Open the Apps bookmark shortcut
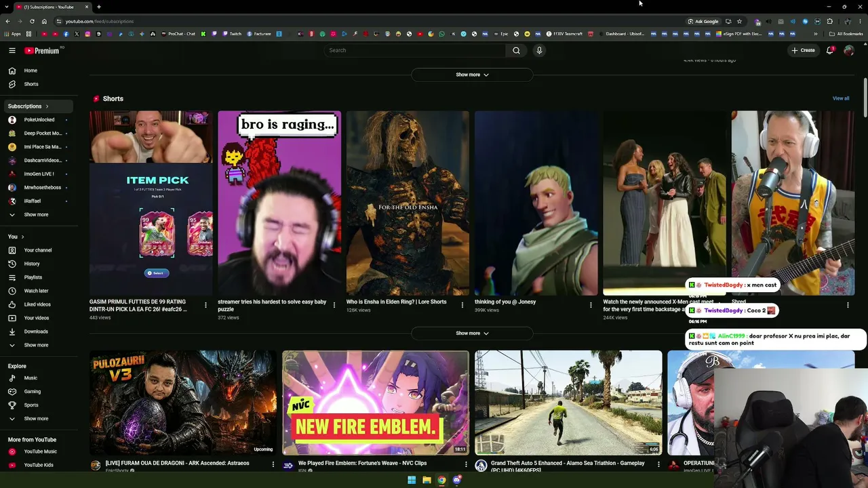 click(x=13, y=34)
